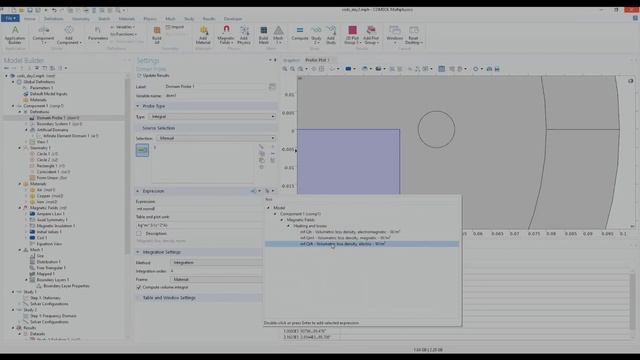
Task: Click the Label input field
Action: point(215,87)
